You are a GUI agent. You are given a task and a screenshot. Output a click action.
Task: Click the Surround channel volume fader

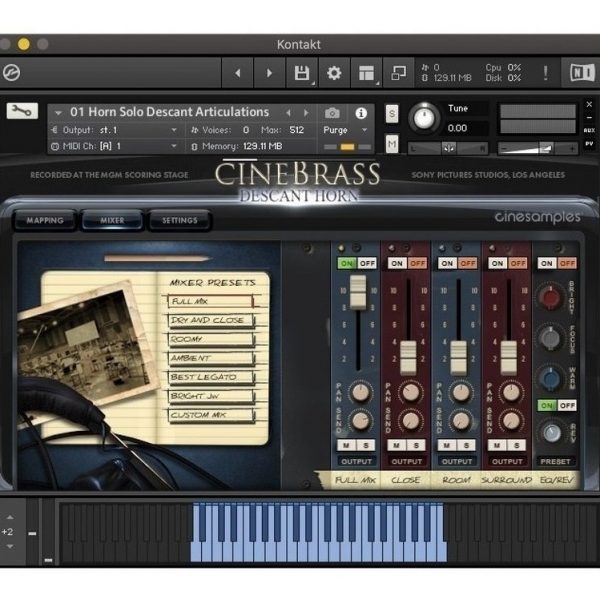509,358
